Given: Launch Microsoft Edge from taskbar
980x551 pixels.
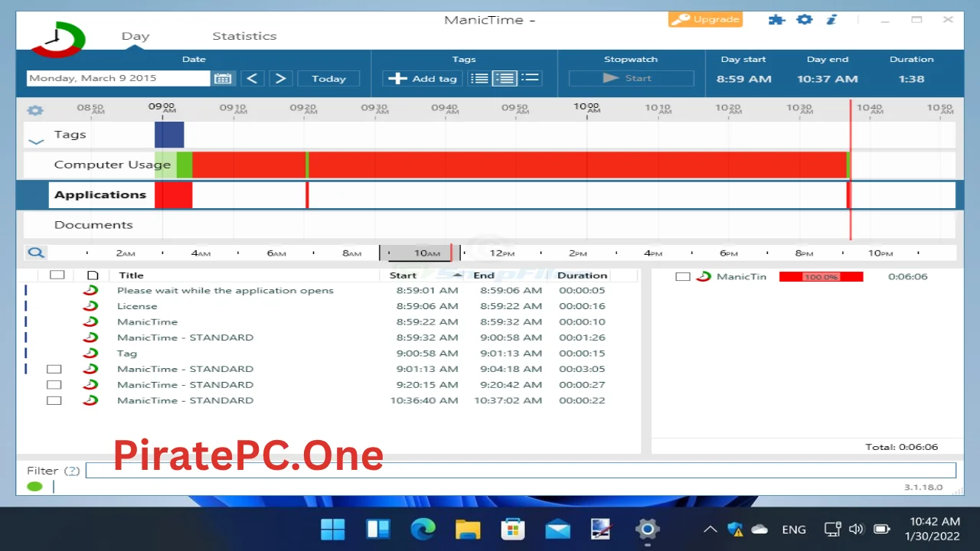Looking at the screenshot, I should tap(423, 529).
